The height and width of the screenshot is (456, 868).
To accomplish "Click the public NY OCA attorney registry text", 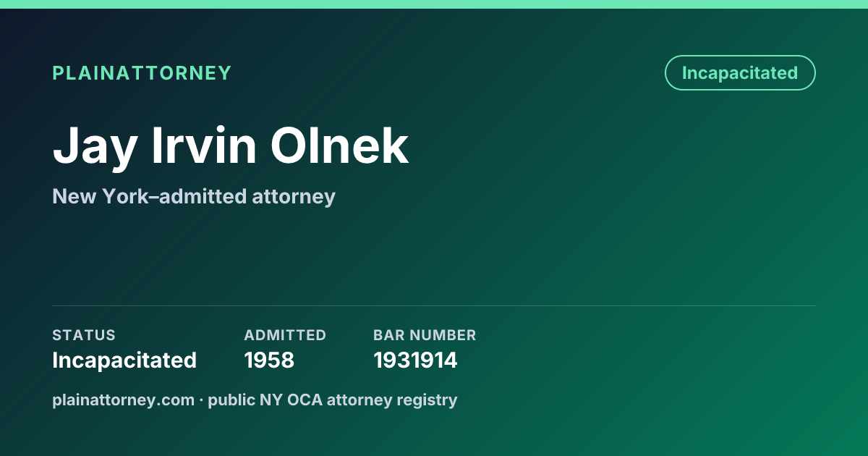I will (x=333, y=400).
